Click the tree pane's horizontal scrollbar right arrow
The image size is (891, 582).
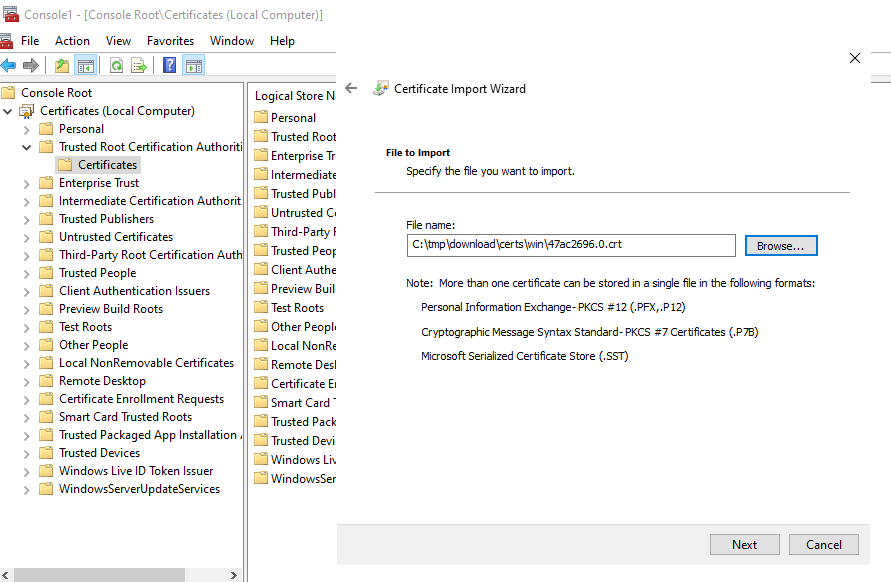234,575
